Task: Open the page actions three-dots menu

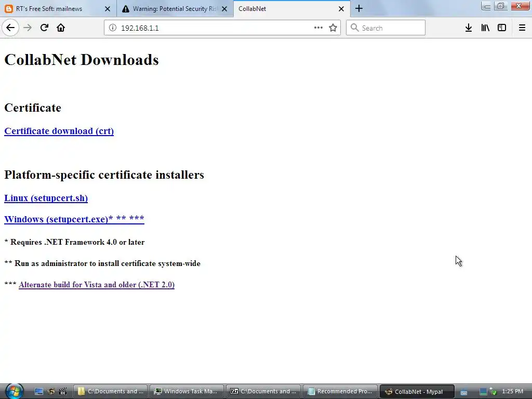Action: tap(318, 28)
